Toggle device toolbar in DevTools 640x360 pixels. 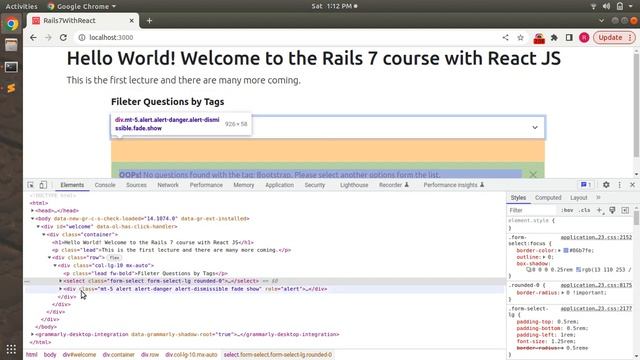[43, 185]
